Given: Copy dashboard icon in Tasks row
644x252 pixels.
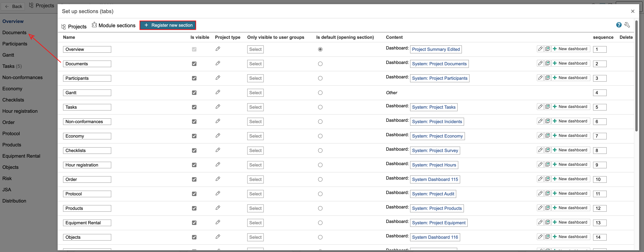Looking at the screenshot, I should 548,107.
